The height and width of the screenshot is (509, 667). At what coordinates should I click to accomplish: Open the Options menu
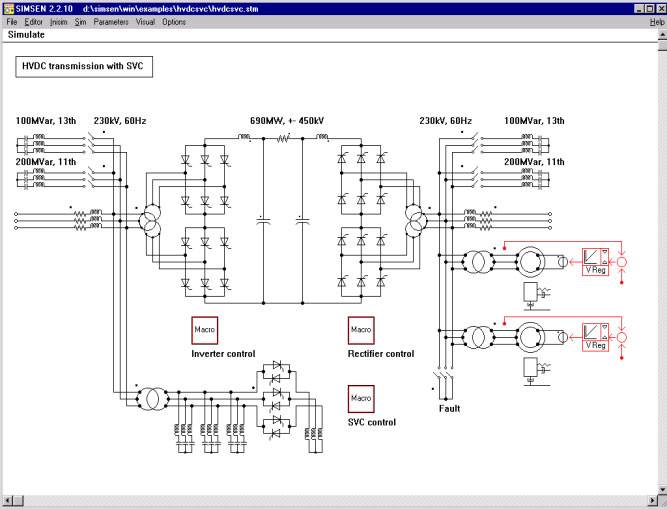point(174,21)
